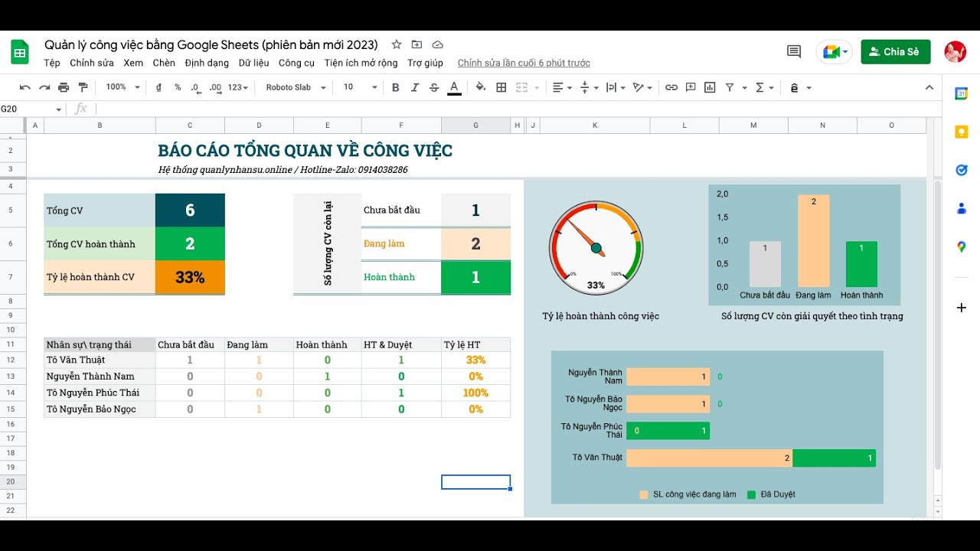The image size is (980, 551).
Task: Toggle strikethrough formatting
Action: click(434, 87)
